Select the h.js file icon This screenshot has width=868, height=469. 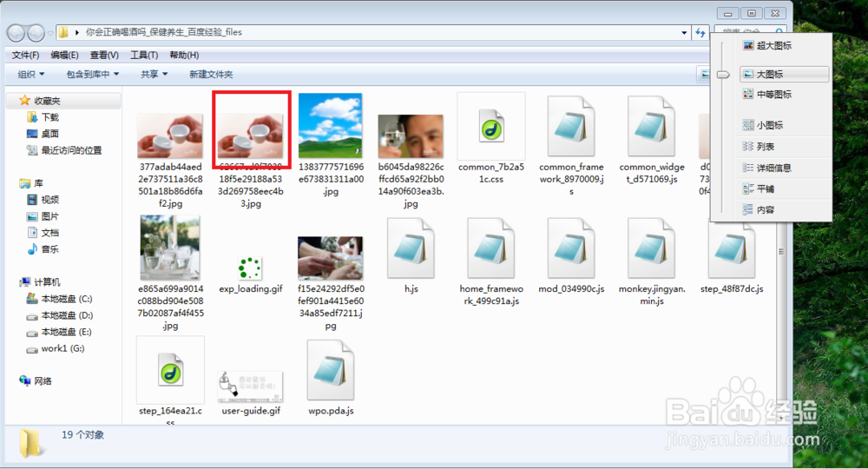[x=411, y=248]
